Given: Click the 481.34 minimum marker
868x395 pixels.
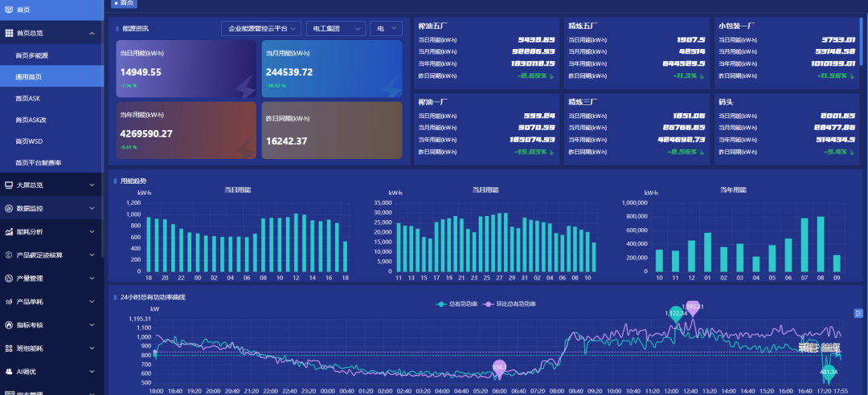Looking at the screenshot, I should [x=829, y=373].
